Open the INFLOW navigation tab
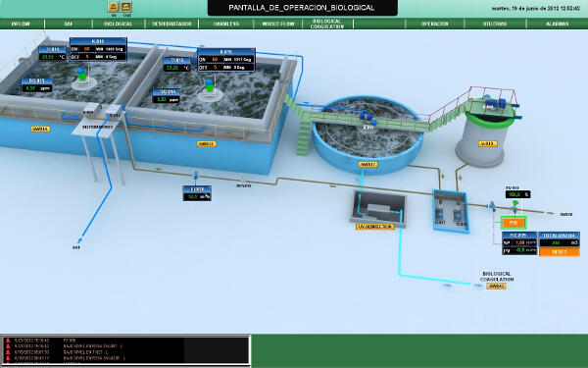Viewport: 588px width, 368px height. pyautogui.click(x=21, y=24)
